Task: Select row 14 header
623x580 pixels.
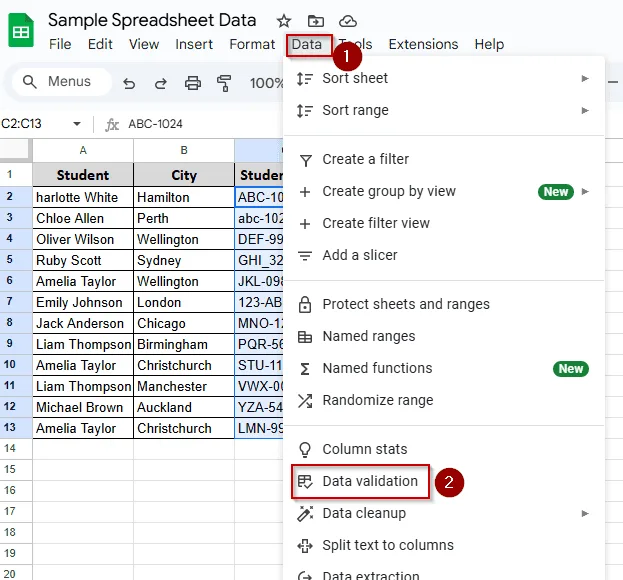Action: (16, 449)
